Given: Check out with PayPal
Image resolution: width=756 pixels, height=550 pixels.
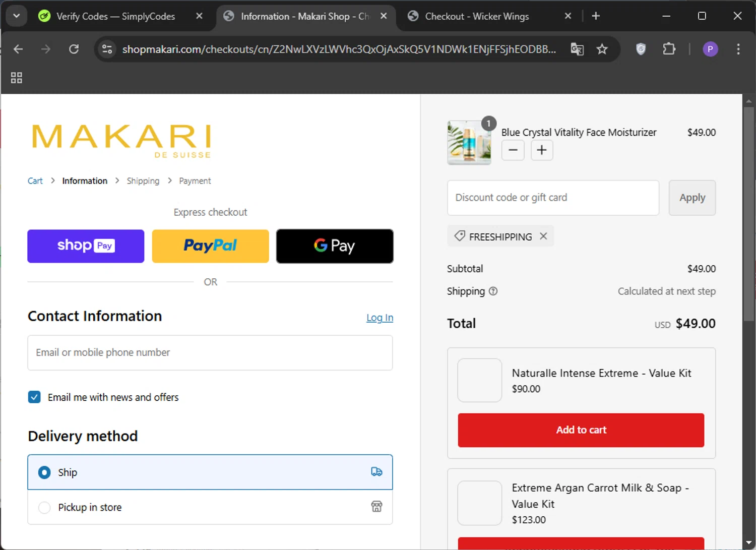Looking at the screenshot, I should (x=210, y=246).
